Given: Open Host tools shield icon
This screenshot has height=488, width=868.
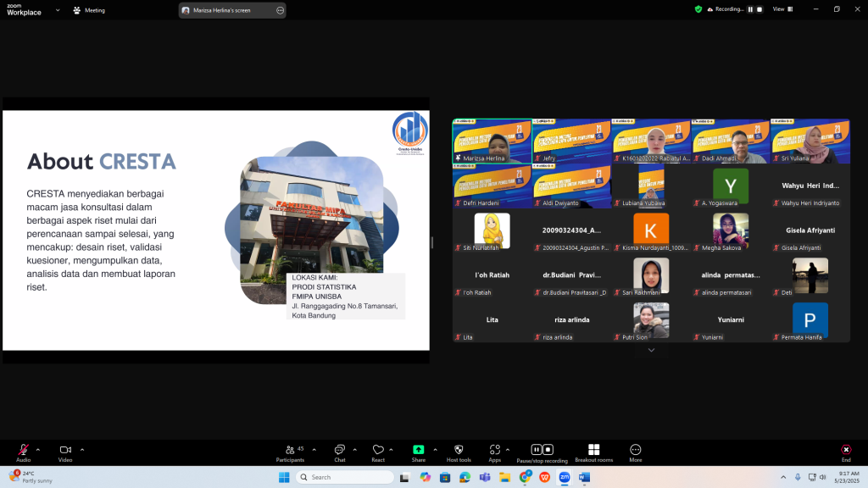Looking at the screenshot, I should (x=459, y=449).
